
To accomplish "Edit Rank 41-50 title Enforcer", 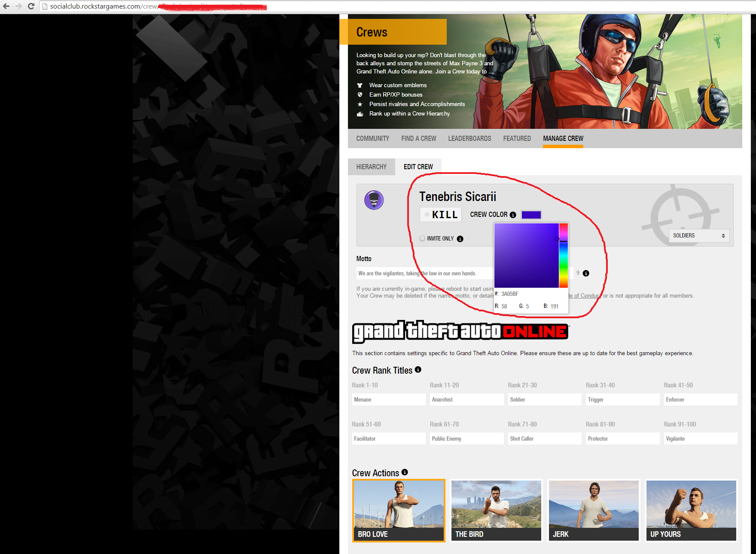I will [701, 399].
